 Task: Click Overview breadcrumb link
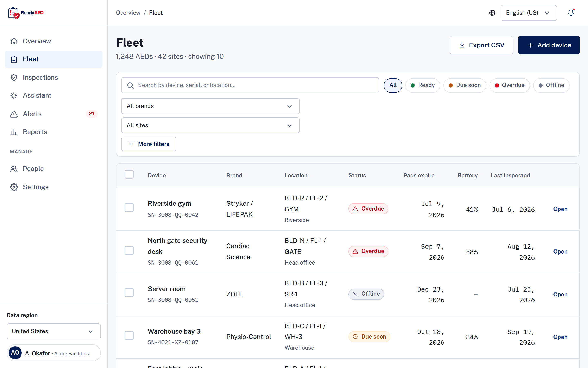(x=128, y=13)
